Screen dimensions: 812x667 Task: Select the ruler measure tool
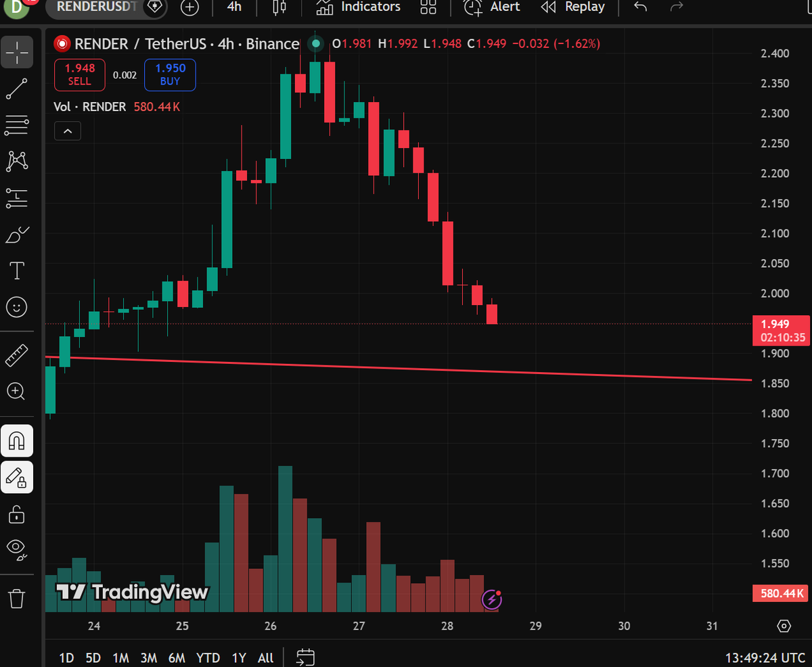point(17,354)
